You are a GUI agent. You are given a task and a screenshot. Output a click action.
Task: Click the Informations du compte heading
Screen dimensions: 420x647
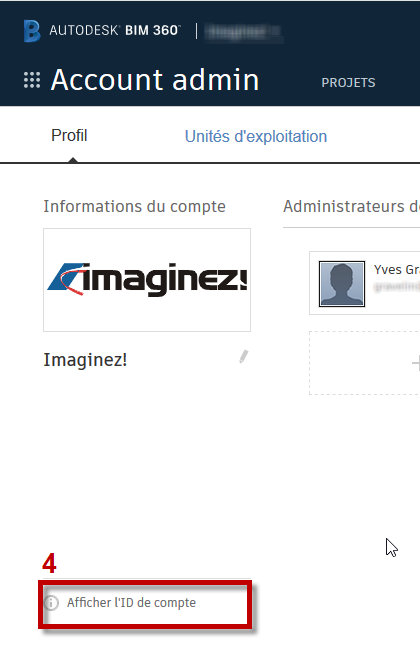coord(134,206)
